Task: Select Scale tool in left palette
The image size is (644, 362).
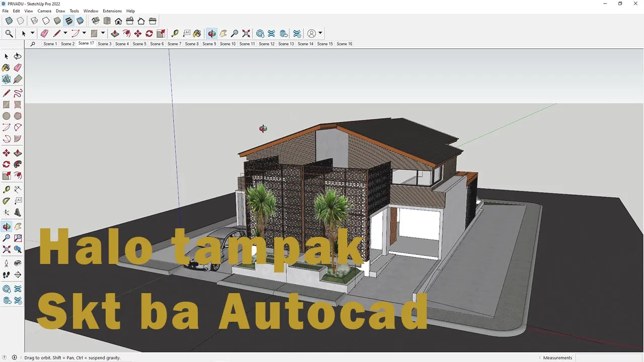Action: 6,176
